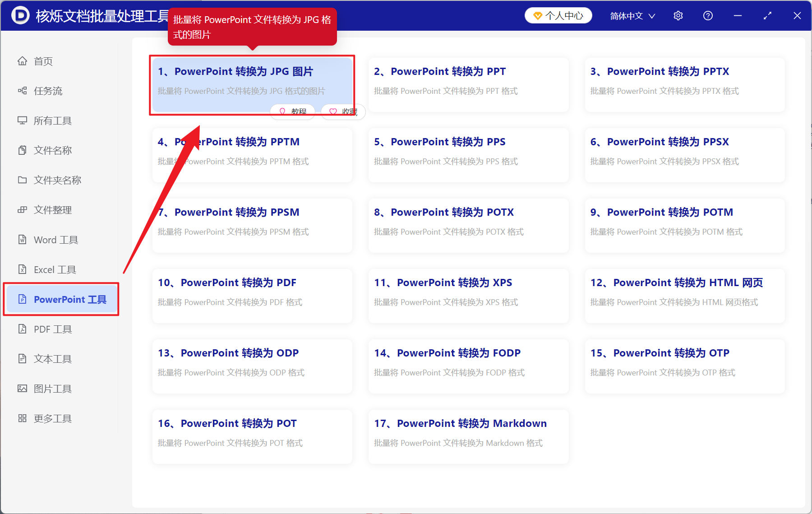Choose PowerPoint 转换为 FODP card
This screenshot has height=514, width=812.
(468, 366)
